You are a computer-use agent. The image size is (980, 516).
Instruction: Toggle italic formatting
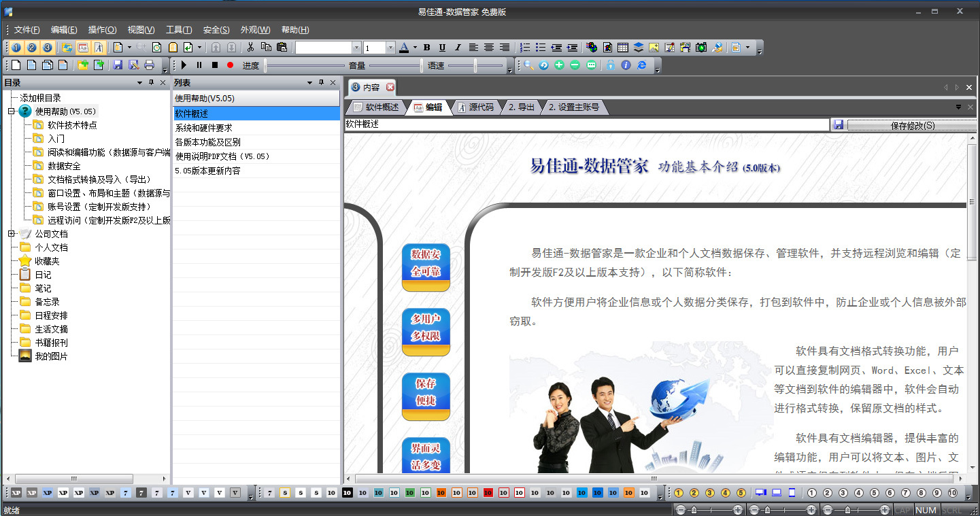tap(457, 48)
